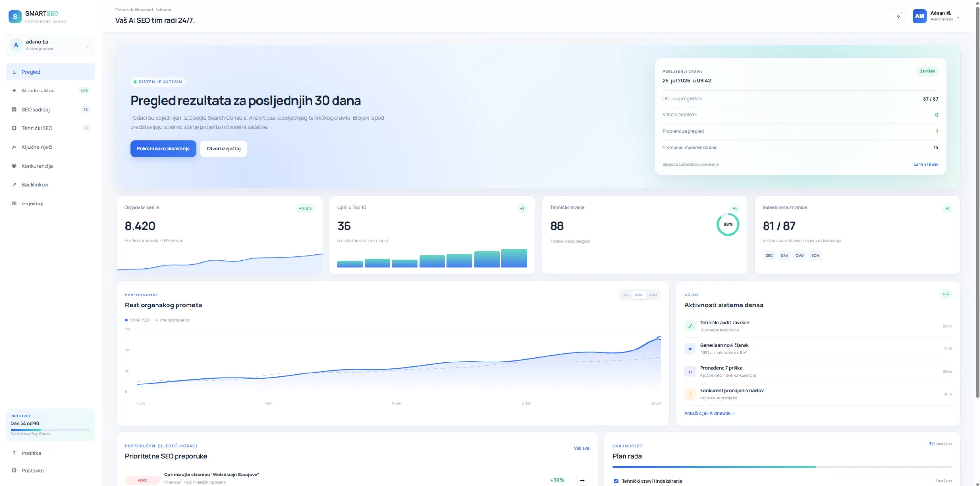Click the +18,6% organic sessions badge

[x=305, y=208]
